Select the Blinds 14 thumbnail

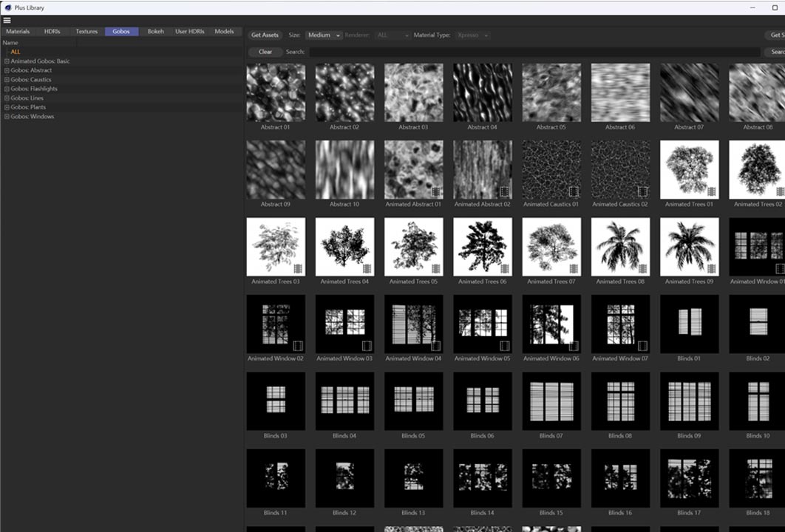click(482, 478)
